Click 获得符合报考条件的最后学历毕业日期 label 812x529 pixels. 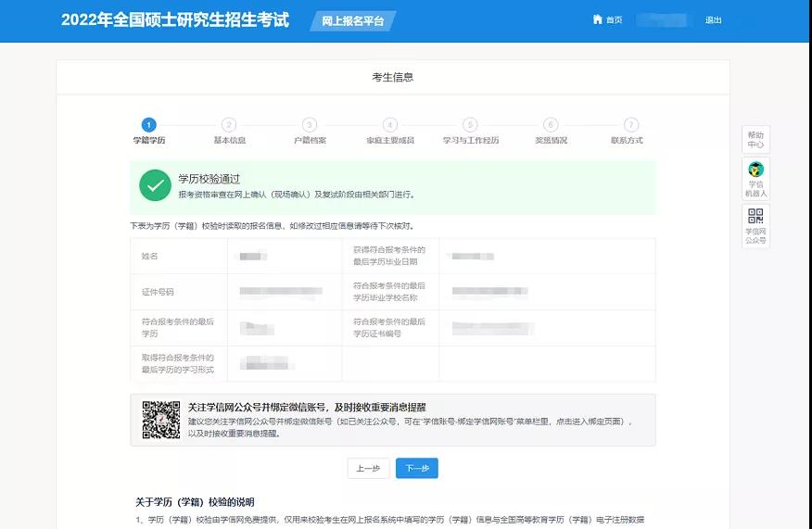[x=389, y=256]
